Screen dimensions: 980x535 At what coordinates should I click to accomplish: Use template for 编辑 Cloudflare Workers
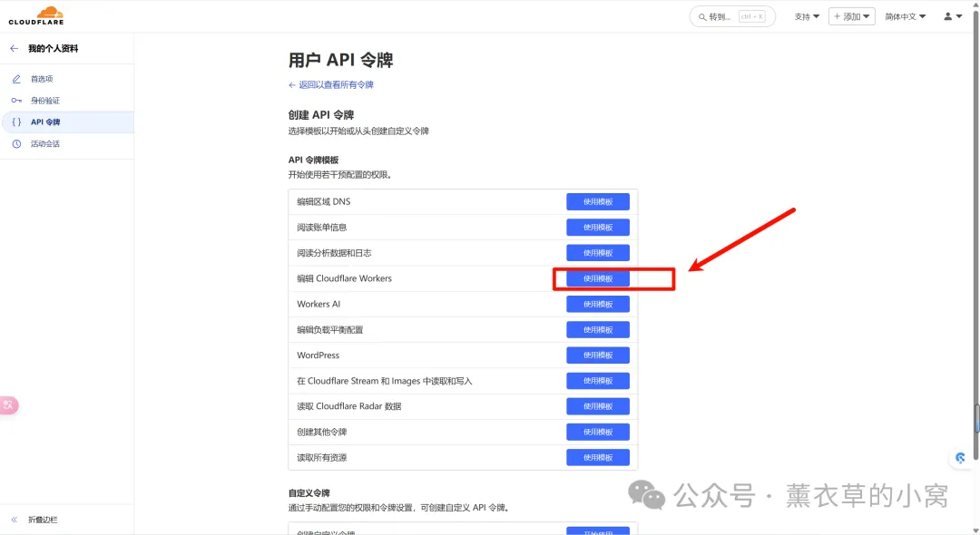click(597, 278)
